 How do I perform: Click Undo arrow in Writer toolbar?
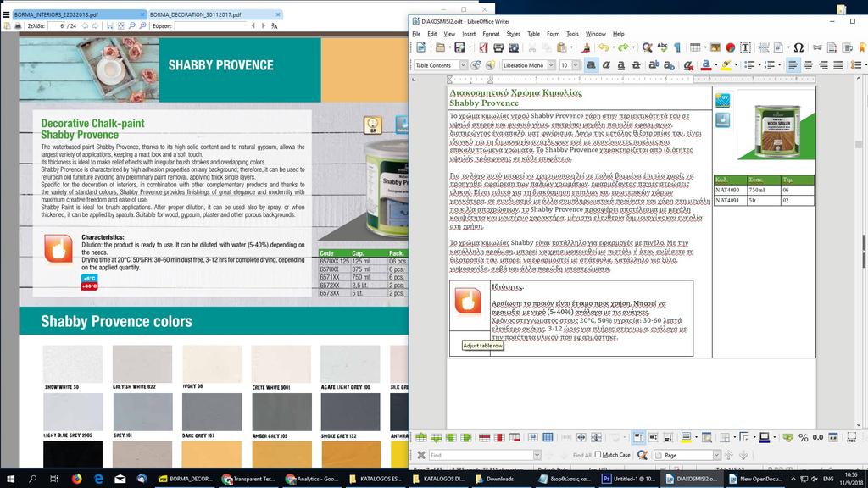(604, 48)
